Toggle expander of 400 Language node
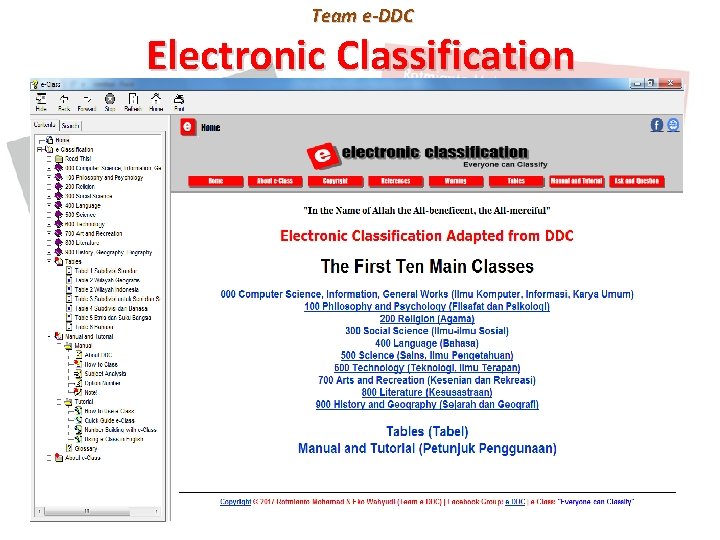This screenshot has height=540, width=720. click(x=49, y=205)
